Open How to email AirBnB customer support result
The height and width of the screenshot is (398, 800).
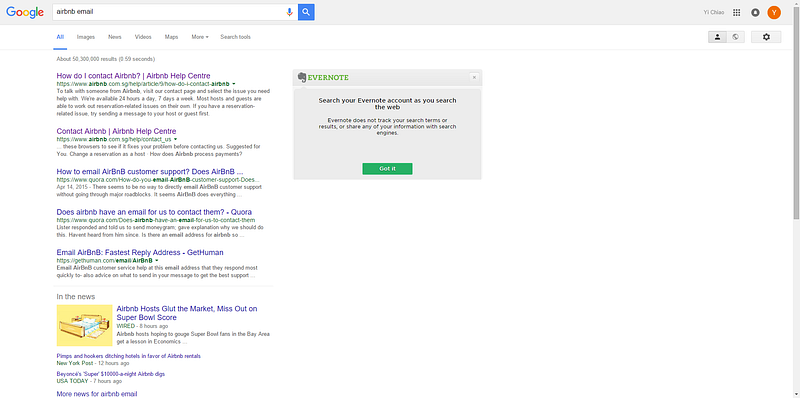pos(150,171)
